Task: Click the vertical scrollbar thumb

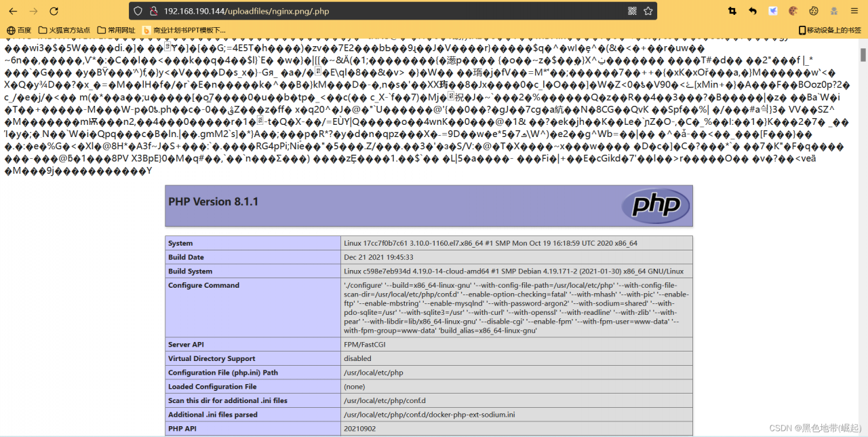Action: [863, 54]
